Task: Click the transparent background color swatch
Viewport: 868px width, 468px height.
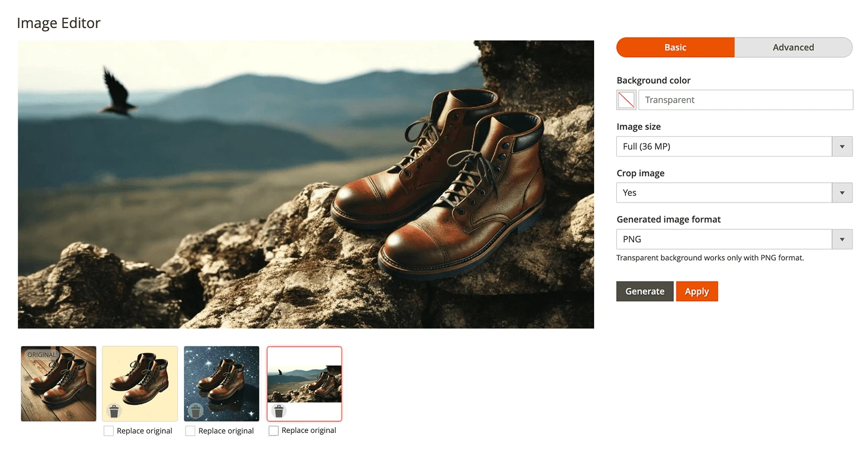Action: [x=626, y=99]
